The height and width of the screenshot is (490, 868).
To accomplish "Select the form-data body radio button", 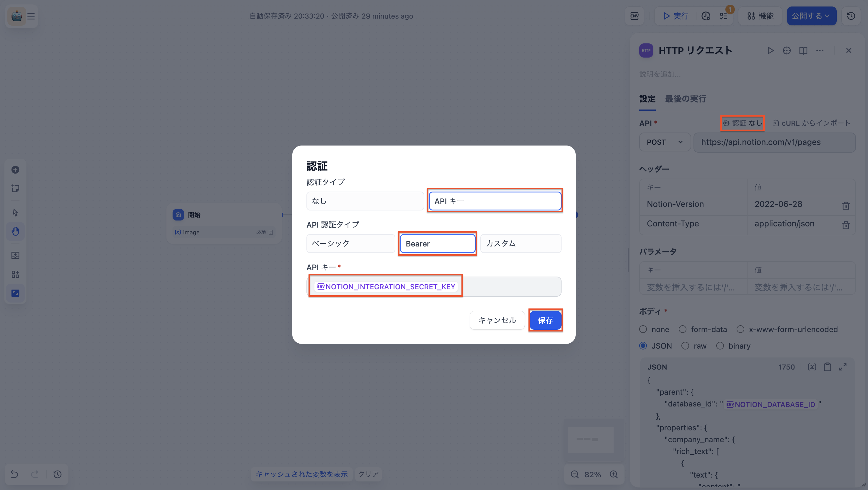I will click(682, 329).
